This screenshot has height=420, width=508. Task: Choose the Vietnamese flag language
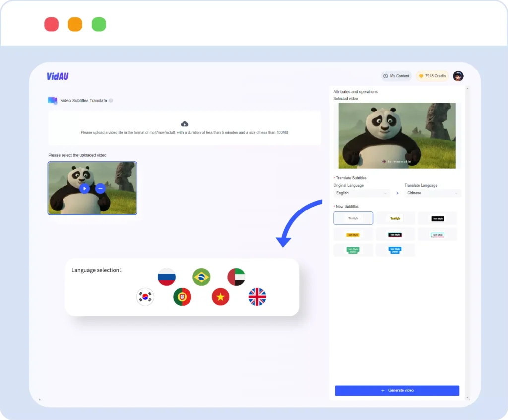[220, 297]
